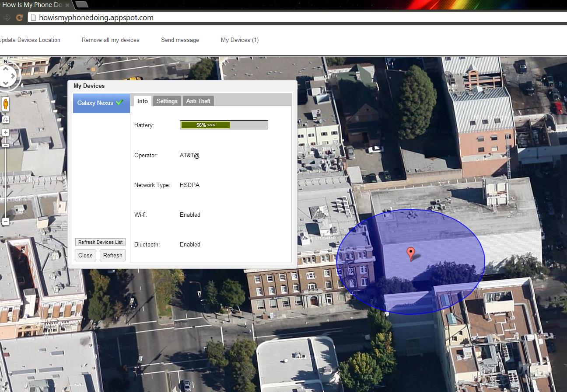Switch to the Settings tab
567x392 pixels.
167,101
